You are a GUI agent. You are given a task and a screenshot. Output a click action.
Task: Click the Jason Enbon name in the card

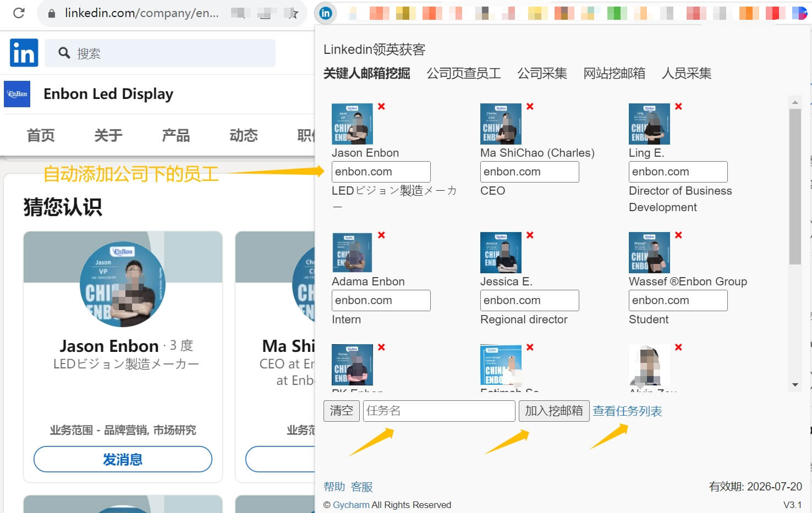tap(109, 346)
